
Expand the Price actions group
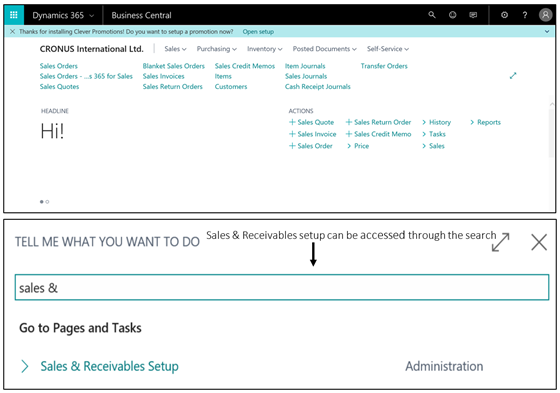point(358,146)
